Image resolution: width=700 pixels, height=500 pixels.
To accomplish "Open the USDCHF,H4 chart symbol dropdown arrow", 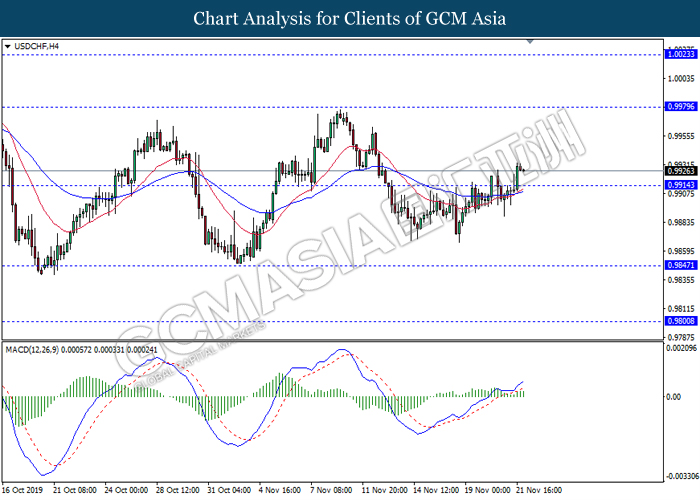I will click(7, 46).
